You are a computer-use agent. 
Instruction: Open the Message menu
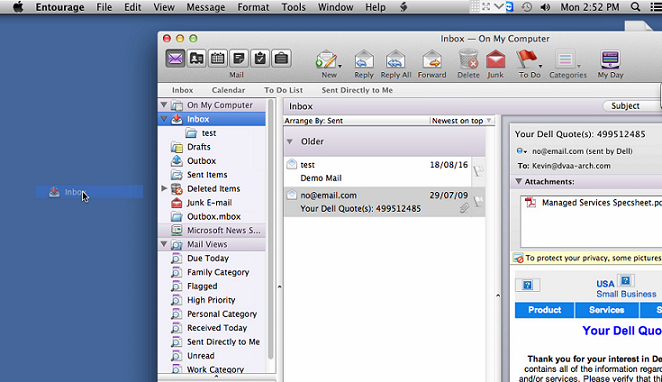pyautogui.click(x=206, y=7)
